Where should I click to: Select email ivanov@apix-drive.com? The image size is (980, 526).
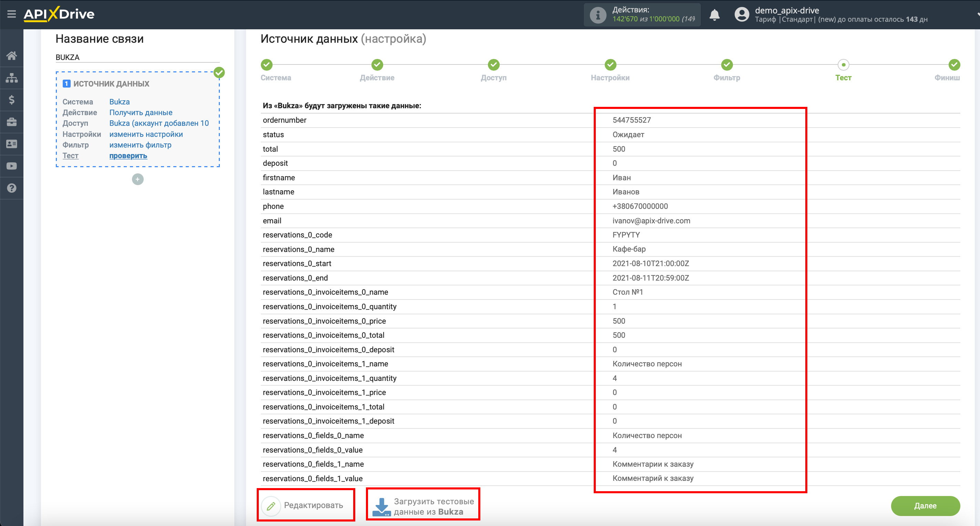coord(651,221)
